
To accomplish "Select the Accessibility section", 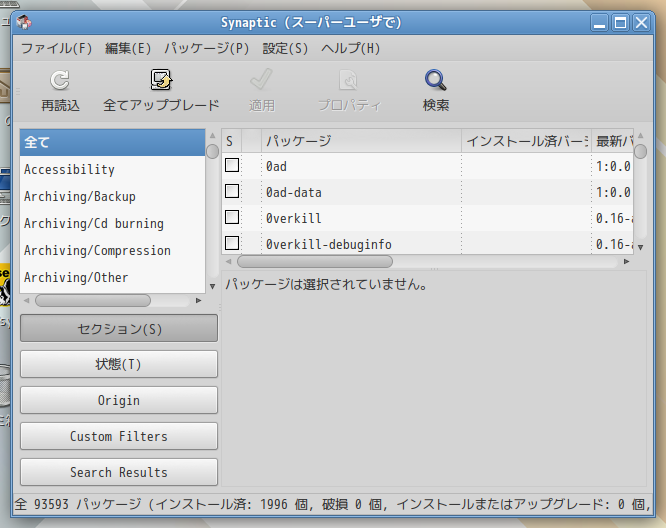I will [x=113, y=169].
